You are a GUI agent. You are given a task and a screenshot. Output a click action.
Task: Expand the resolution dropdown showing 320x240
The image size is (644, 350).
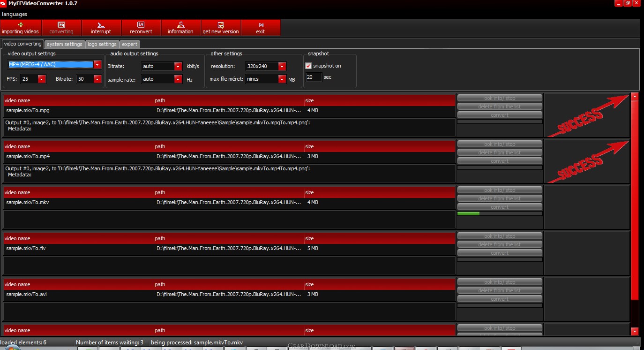click(x=282, y=67)
